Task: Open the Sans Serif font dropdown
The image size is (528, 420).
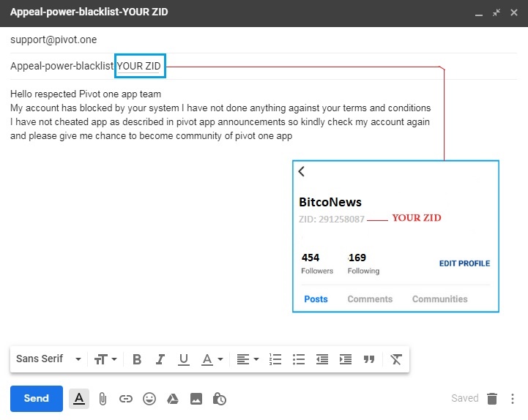Action: (48, 359)
